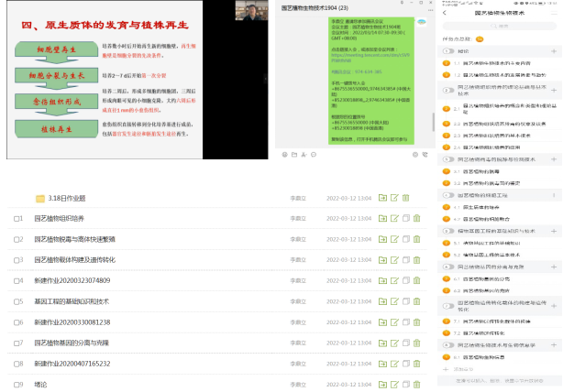Screen dimensions: 563x392
Task: Open the 3.18日作业题 folder
Action: pyautogui.click(x=67, y=197)
